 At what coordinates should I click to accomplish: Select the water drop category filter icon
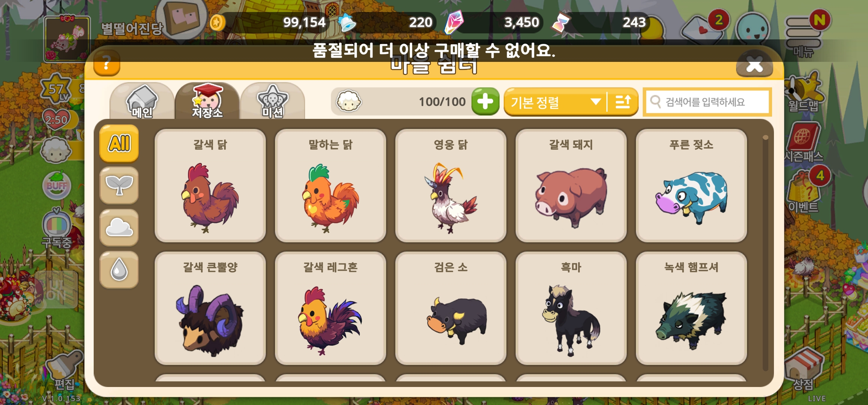click(x=119, y=270)
